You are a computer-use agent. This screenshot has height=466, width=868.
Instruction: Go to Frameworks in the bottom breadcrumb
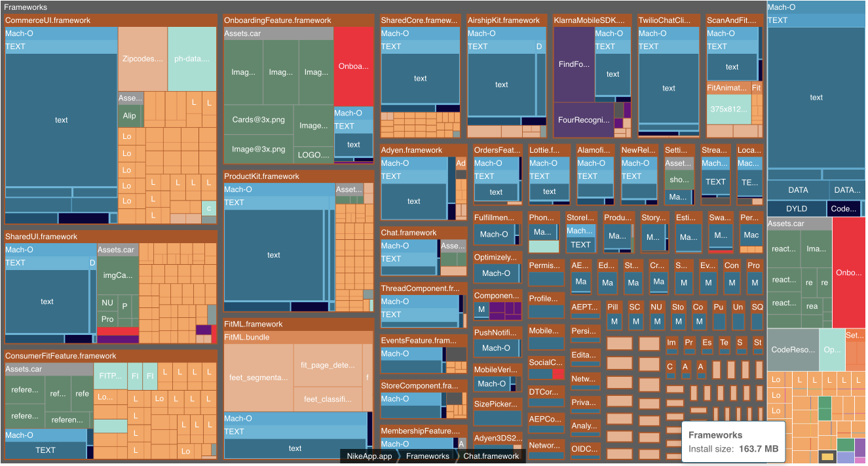coord(427,456)
